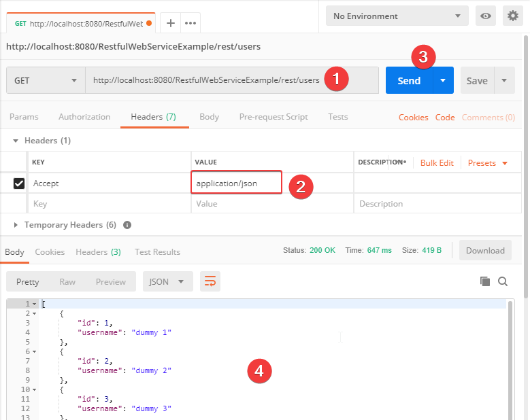
Task: Uncheck the Accept header checkbox
Action: pos(19,183)
